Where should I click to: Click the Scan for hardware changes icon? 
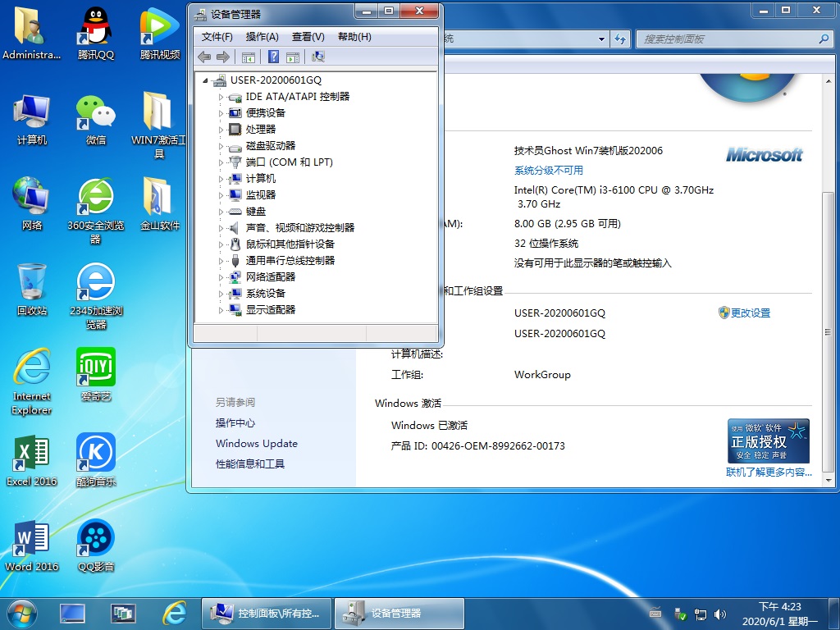click(x=318, y=57)
